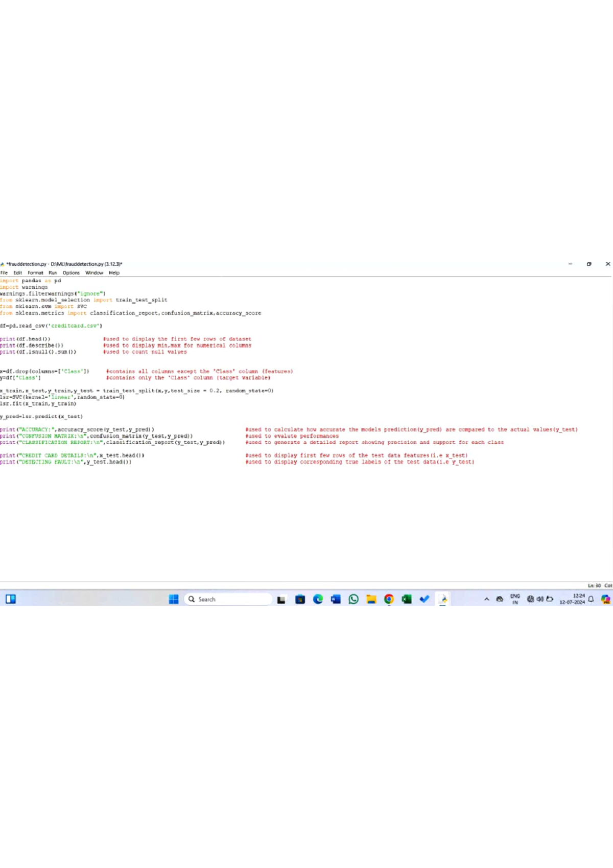This screenshot has height=868, width=613.
Task: Click the train_test_split assignment line
Action: click(x=137, y=391)
